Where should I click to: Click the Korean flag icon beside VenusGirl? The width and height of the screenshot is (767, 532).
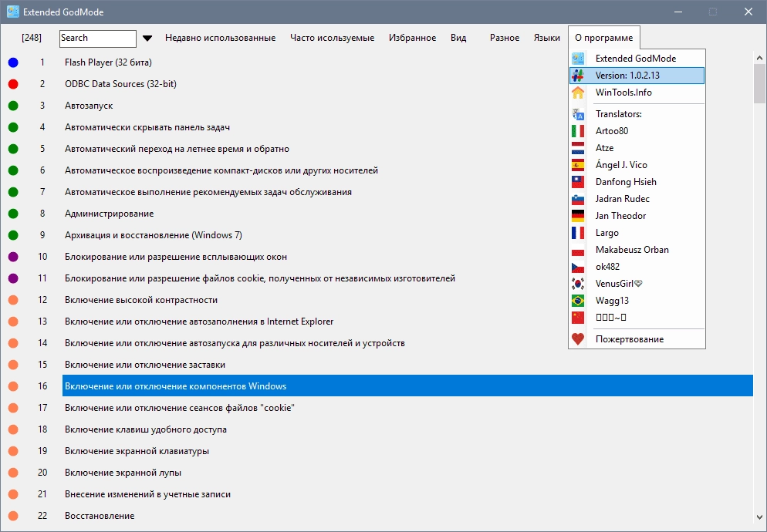578,284
